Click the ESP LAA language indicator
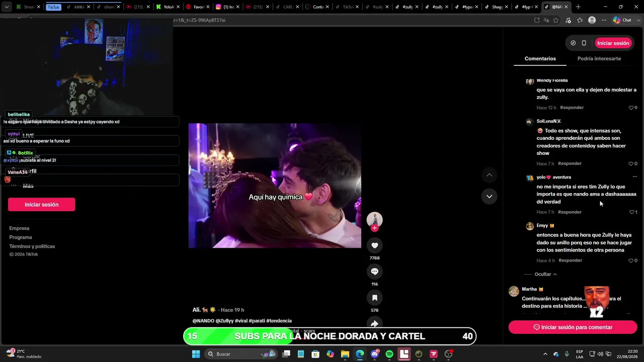 click(580, 354)
